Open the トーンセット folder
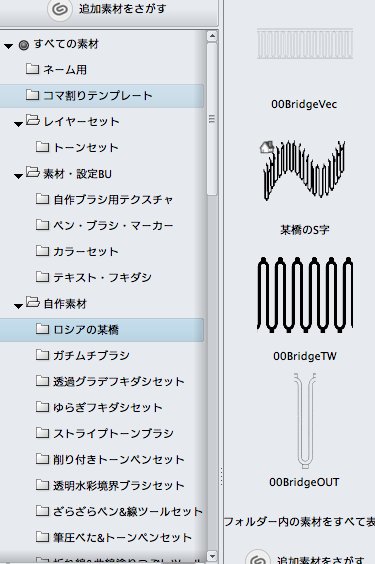Screen dimensions: 375x564 (x=86, y=147)
